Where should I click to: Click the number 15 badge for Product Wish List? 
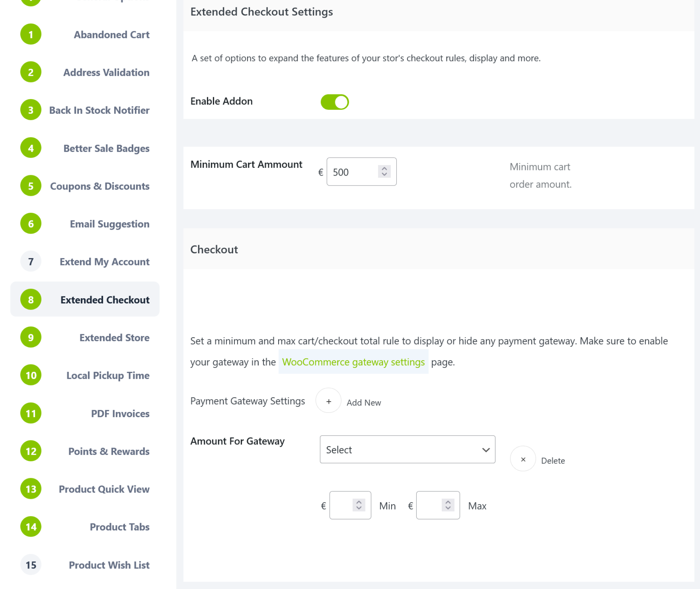(31, 565)
